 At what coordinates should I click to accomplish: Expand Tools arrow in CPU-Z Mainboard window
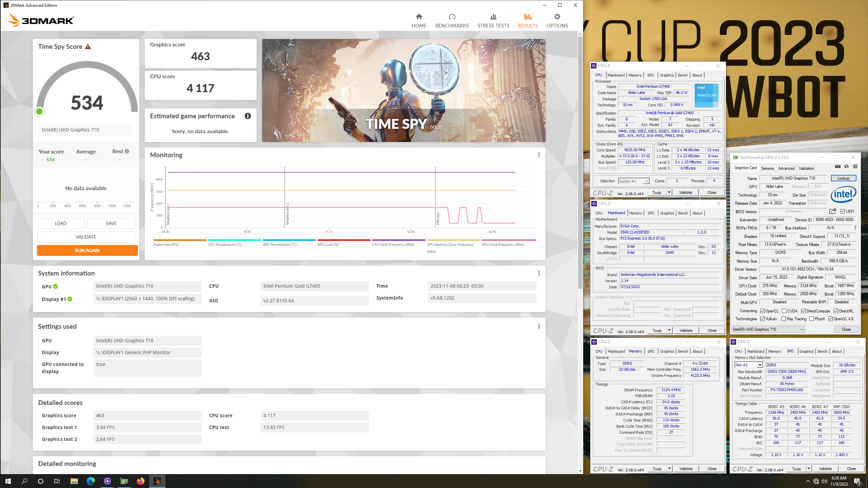coord(669,330)
